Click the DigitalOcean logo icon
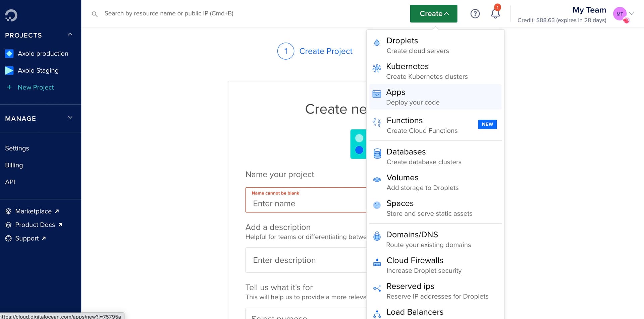The height and width of the screenshot is (319, 644). point(11,15)
